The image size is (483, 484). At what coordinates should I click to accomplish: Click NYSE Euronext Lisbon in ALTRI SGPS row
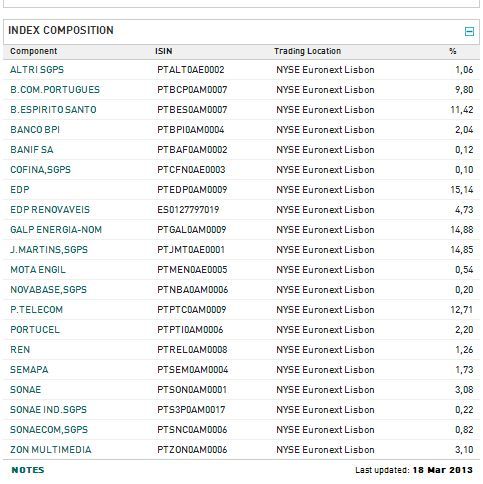(325, 70)
